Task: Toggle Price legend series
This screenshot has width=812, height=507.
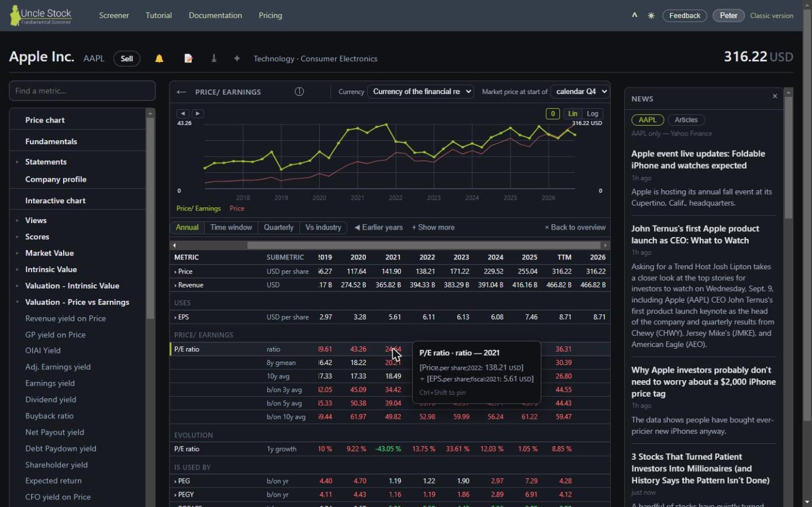Action: coord(237,209)
